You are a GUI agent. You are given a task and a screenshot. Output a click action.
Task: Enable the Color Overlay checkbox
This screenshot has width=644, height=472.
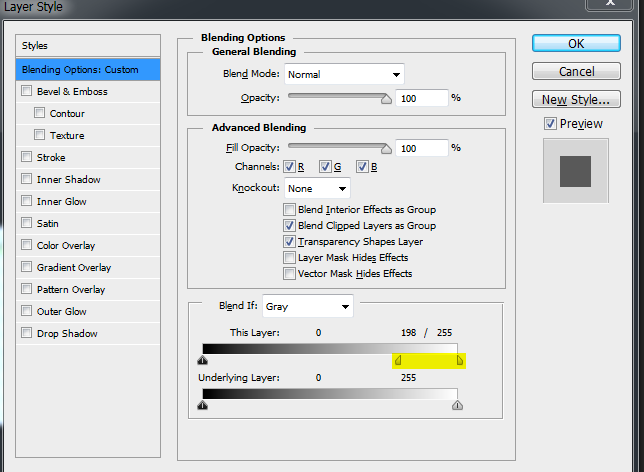[27, 245]
